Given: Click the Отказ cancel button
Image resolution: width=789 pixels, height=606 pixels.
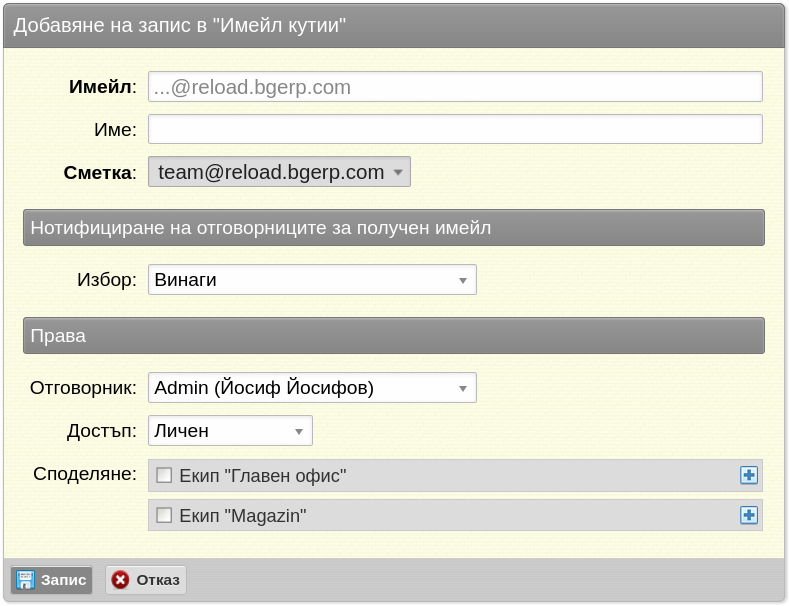Looking at the screenshot, I should [x=146, y=580].
